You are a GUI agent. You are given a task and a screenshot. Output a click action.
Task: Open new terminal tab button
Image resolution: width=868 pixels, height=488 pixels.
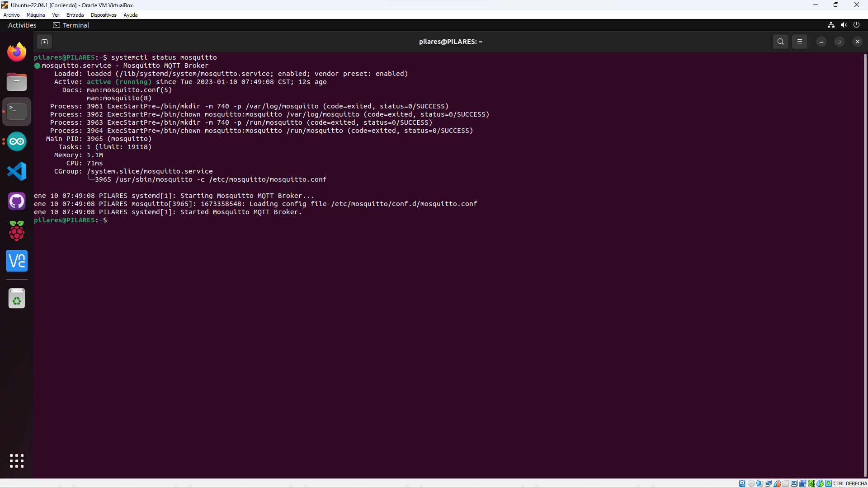pos(44,42)
